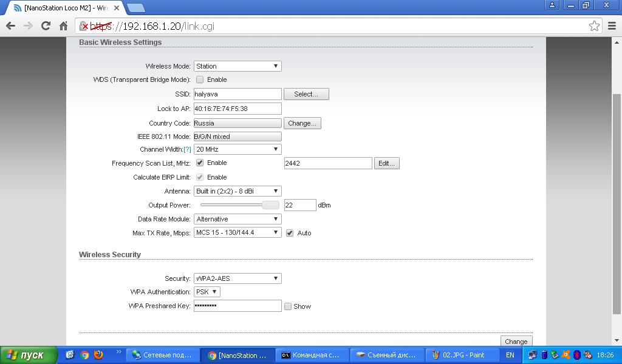The width and height of the screenshot is (622, 364).
Task: Click the Country Code Change... button
Action: 302,123
